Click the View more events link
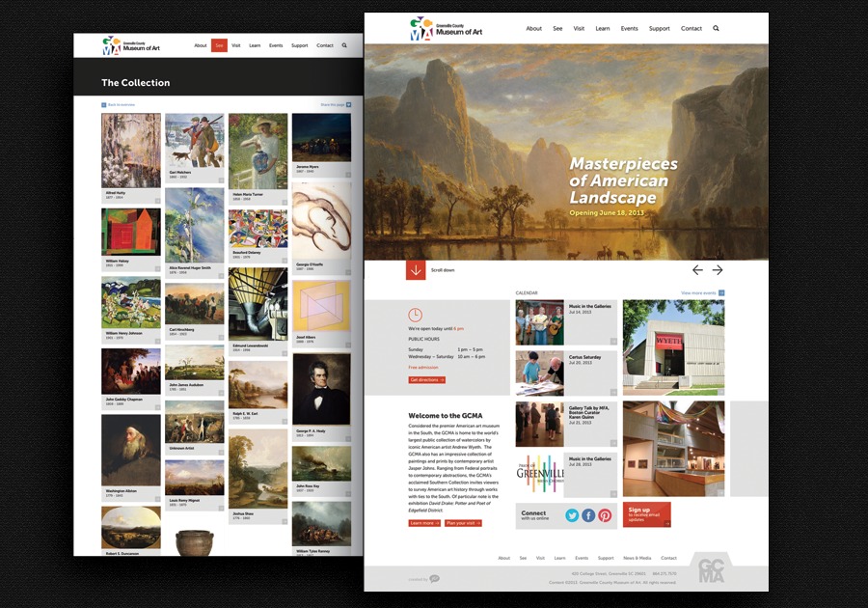 698,293
